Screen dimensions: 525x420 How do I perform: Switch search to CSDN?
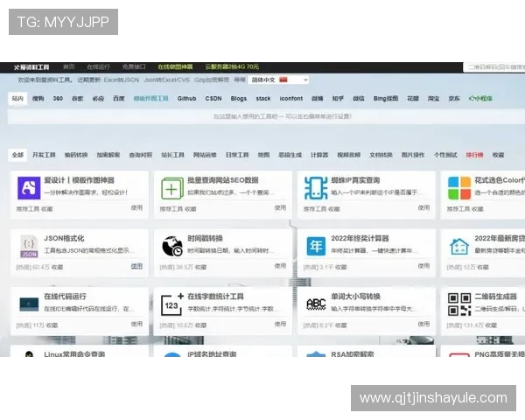point(213,99)
